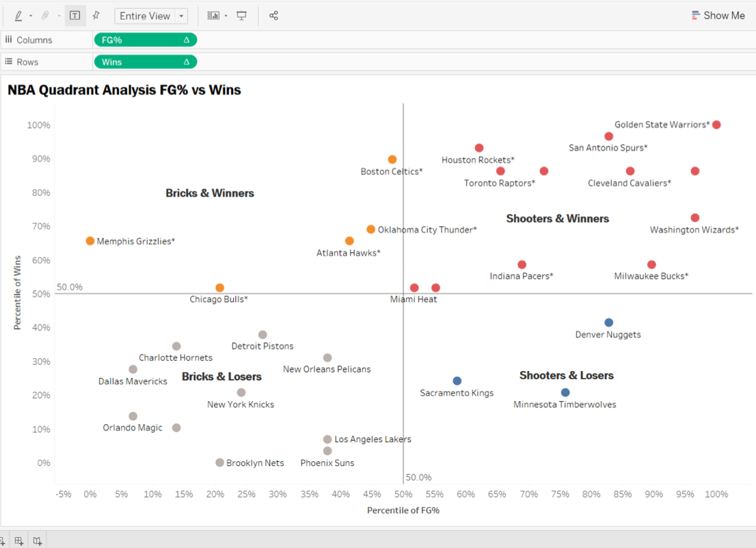Open the Show/Hide Cards dropdown arrow
The height and width of the screenshot is (548, 756).
(x=226, y=15)
